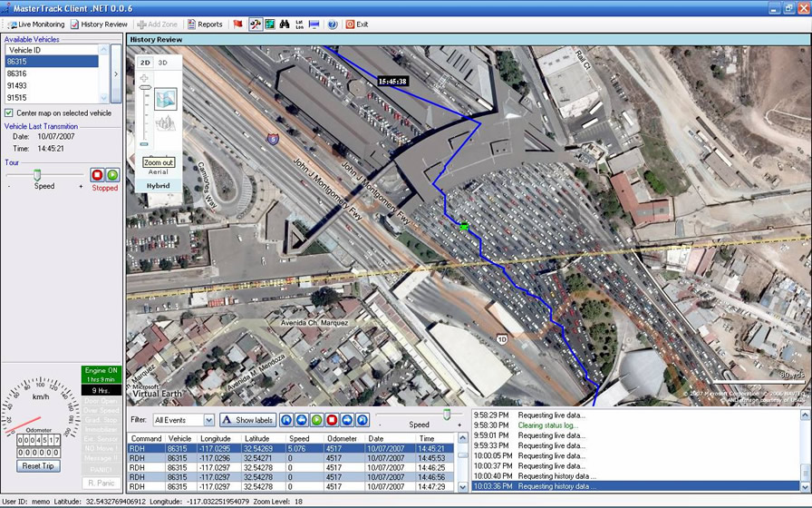Screen dimensions: 812x508
Task: Stop the tour with red button
Action: [97, 175]
